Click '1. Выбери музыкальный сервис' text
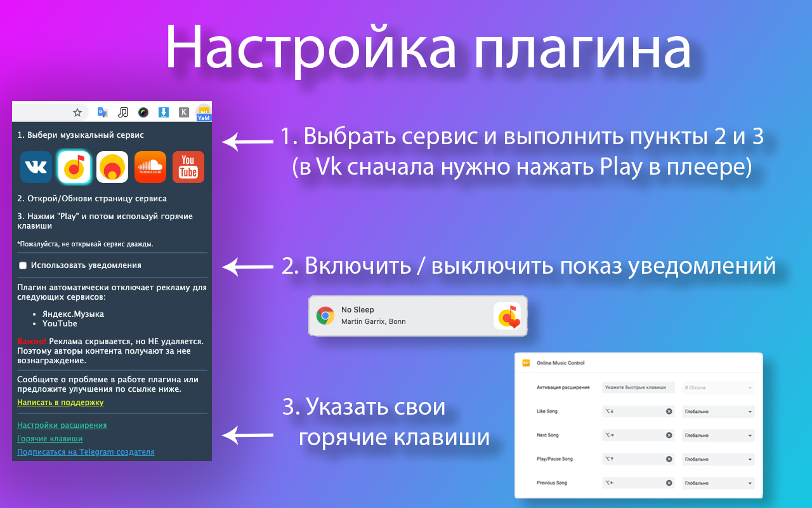This screenshot has width=812, height=508. coord(81,135)
